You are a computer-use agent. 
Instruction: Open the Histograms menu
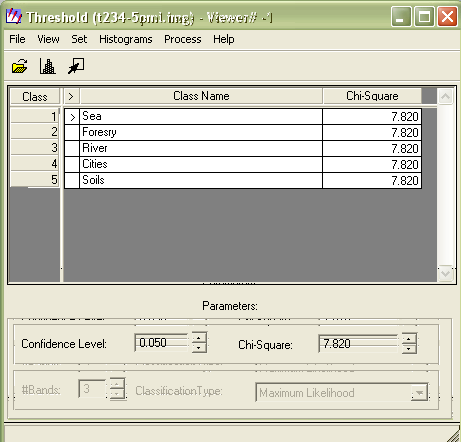pos(126,39)
